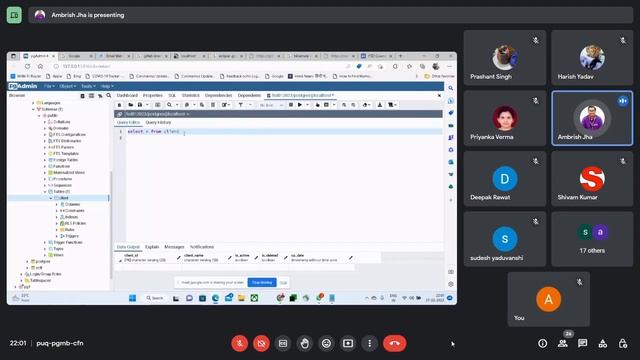Open host controls lock icon

point(622,343)
